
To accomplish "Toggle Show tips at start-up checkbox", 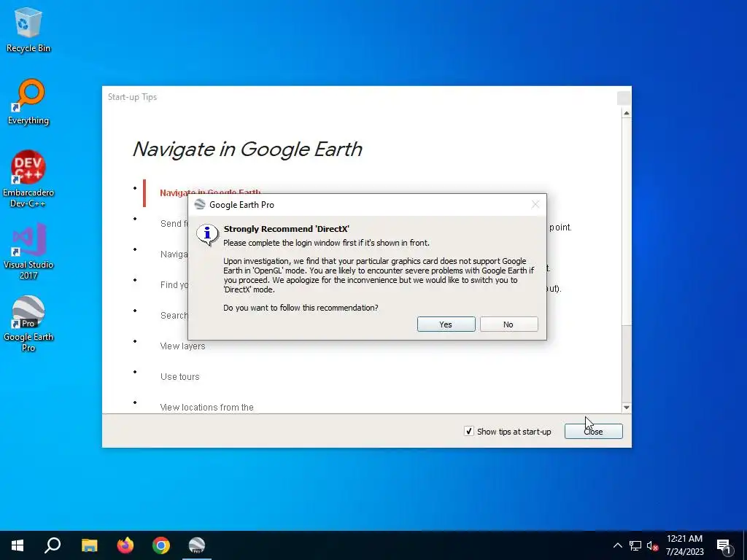I will tap(469, 432).
